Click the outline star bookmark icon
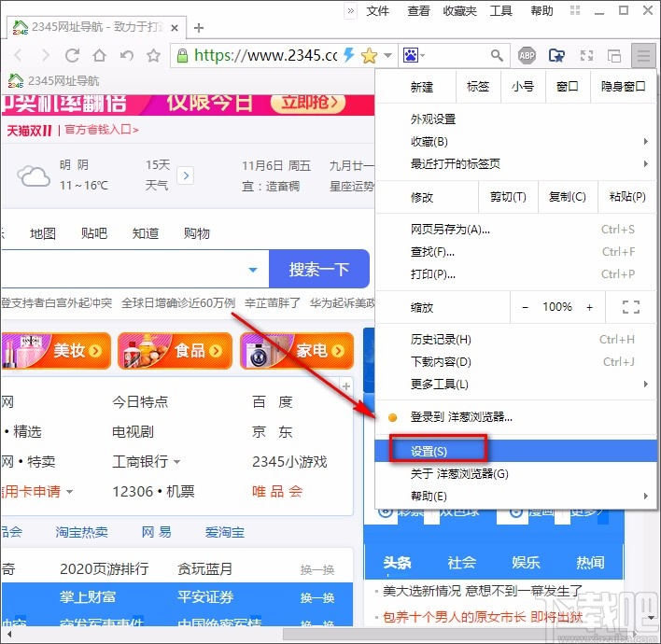 pos(153,55)
